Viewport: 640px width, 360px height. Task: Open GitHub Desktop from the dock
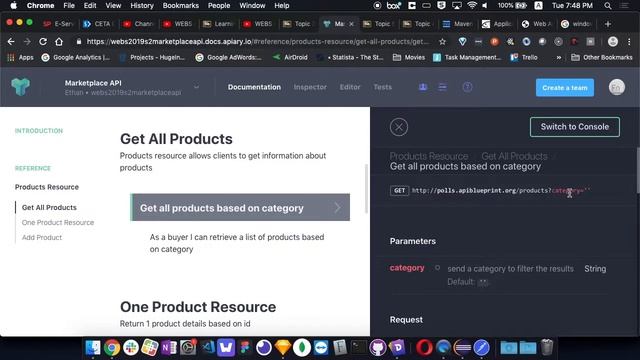tap(378, 348)
